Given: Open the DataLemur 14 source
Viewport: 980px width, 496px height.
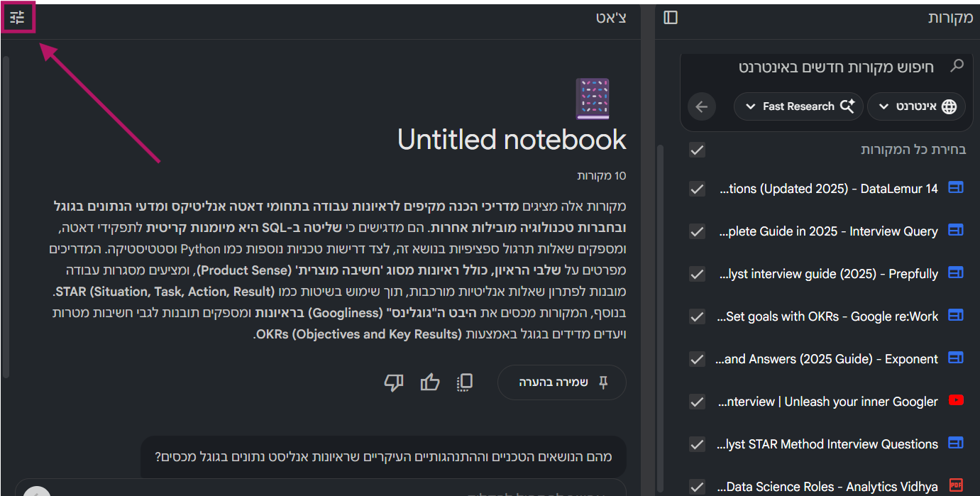Looking at the screenshot, I should tap(829, 189).
